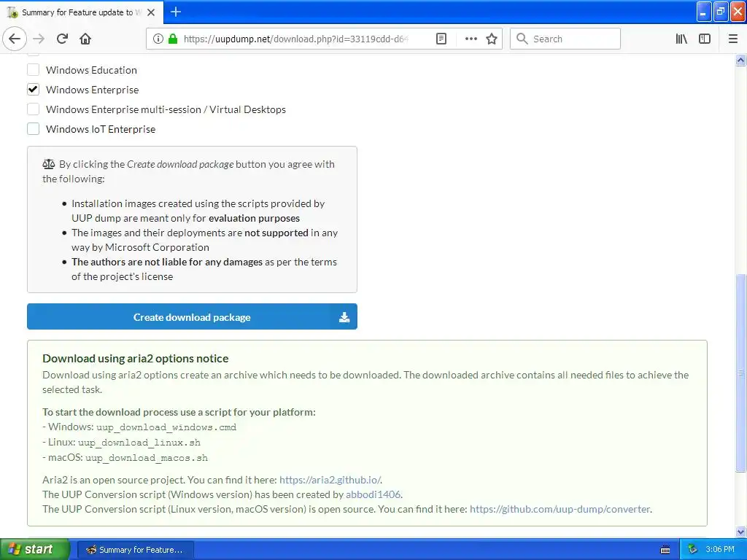Viewport: 747px width, 560px height.
Task: Enable the Windows IoT Enterprise checkbox
Action: click(33, 128)
